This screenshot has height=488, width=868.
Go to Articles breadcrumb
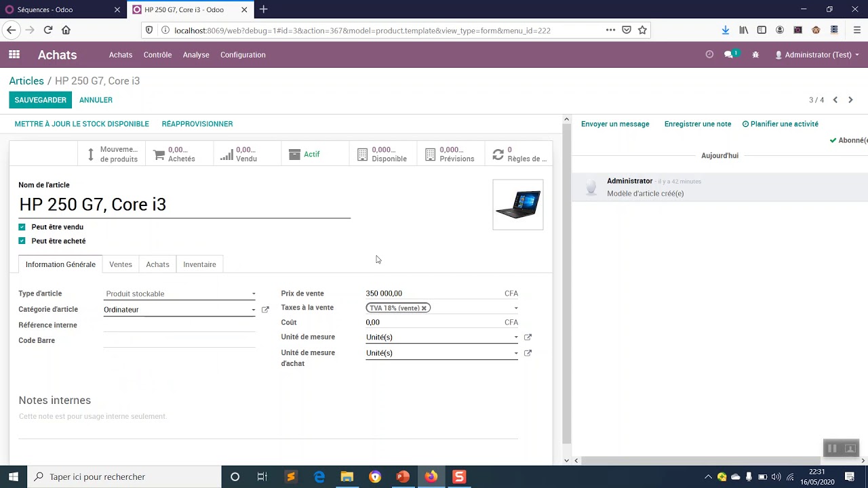(26, 81)
